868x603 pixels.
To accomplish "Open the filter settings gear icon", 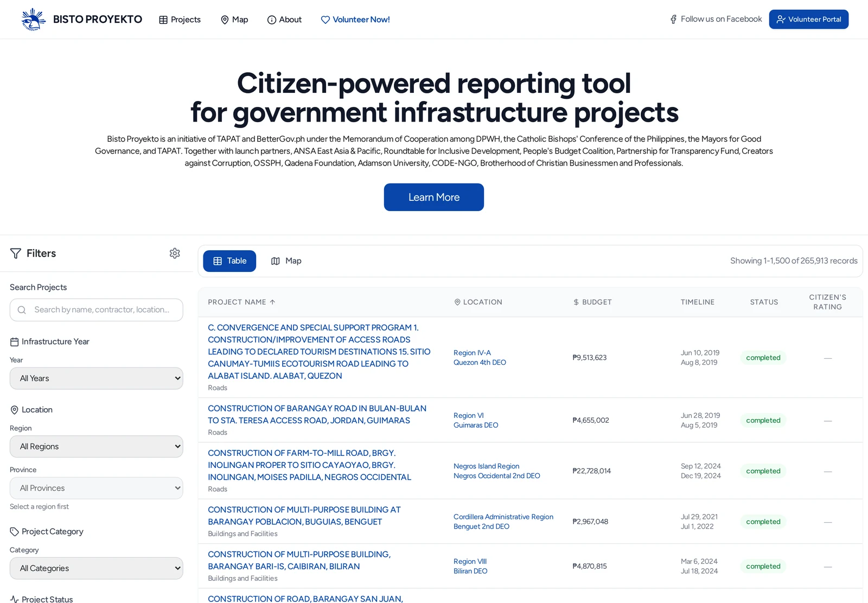I will pyautogui.click(x=175, y=253).
